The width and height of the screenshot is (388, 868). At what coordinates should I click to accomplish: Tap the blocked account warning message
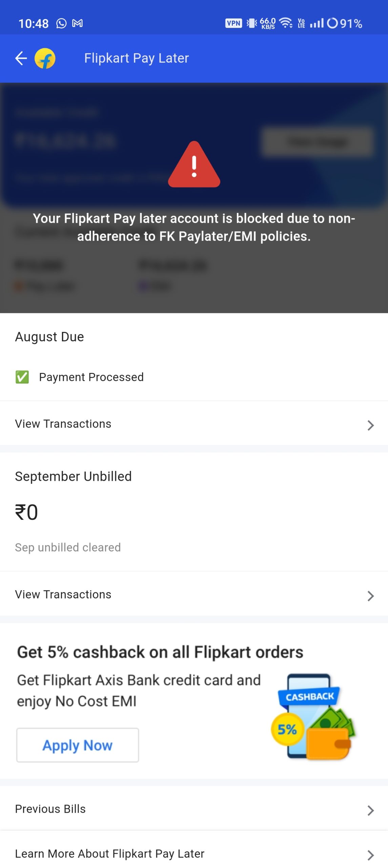pyautogui.click(x=194, y=228)
